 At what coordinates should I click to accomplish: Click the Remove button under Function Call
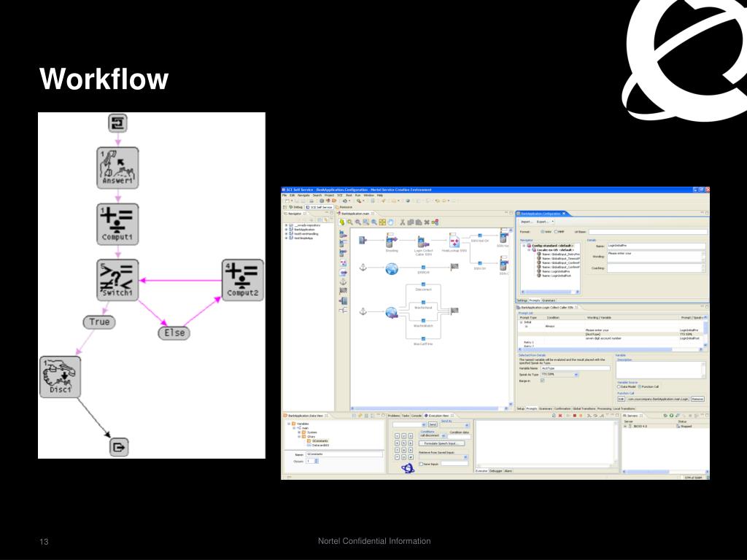click(x=697, y=399)
